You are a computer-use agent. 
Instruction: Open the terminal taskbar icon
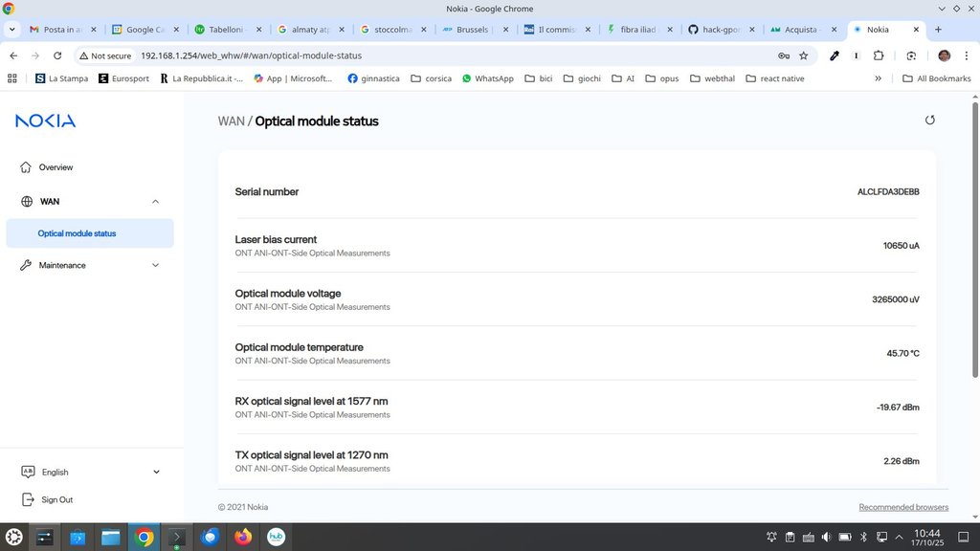(177, 537)
